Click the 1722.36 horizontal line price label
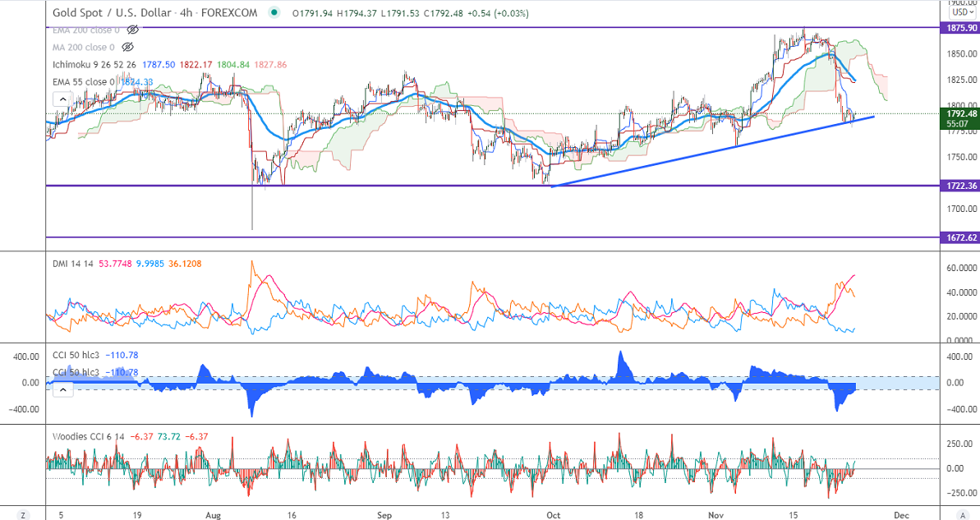This screenshot has height=520, width=980. point(960,186)
